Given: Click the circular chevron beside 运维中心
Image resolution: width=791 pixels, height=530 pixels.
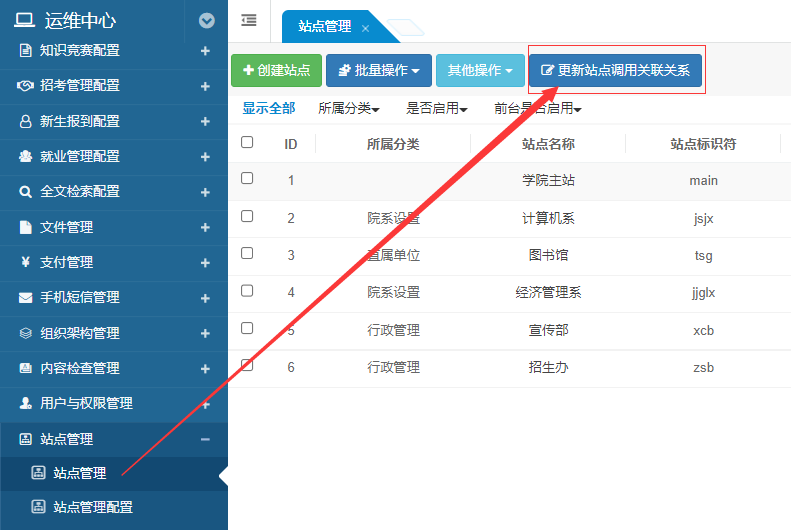Looking at the screenshot, I should coord(207,20).
